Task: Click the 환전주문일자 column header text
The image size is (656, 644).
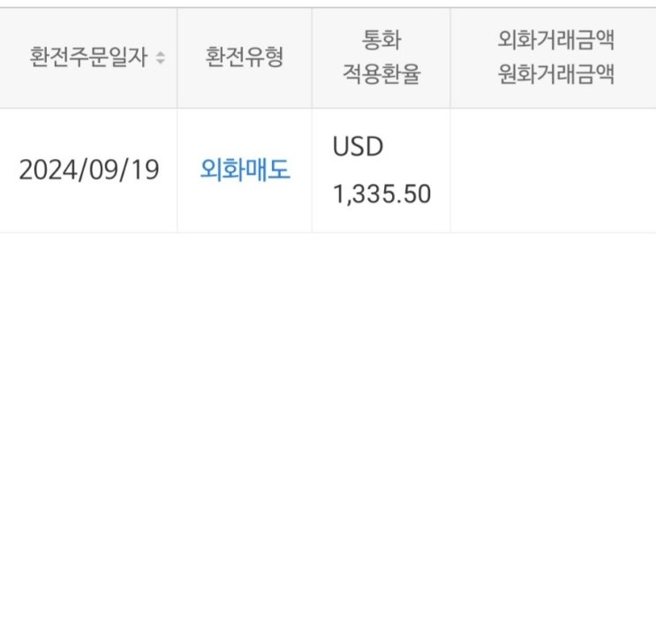Action: 89,58
